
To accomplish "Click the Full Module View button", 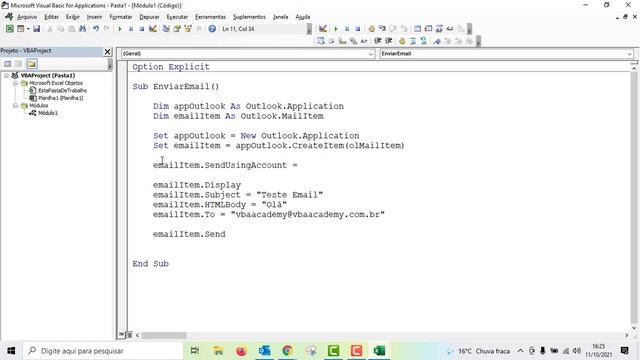I will coord(129,335).
